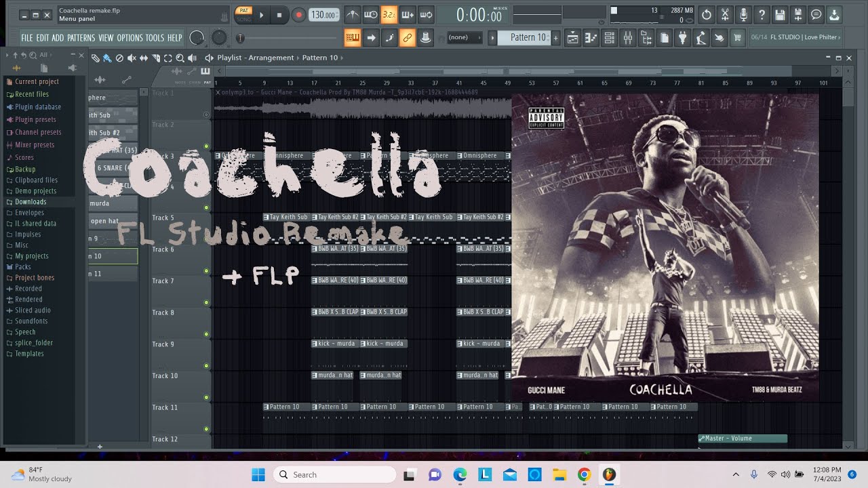Toggle link with note/controller icon
868x488 pixels.
407,37
